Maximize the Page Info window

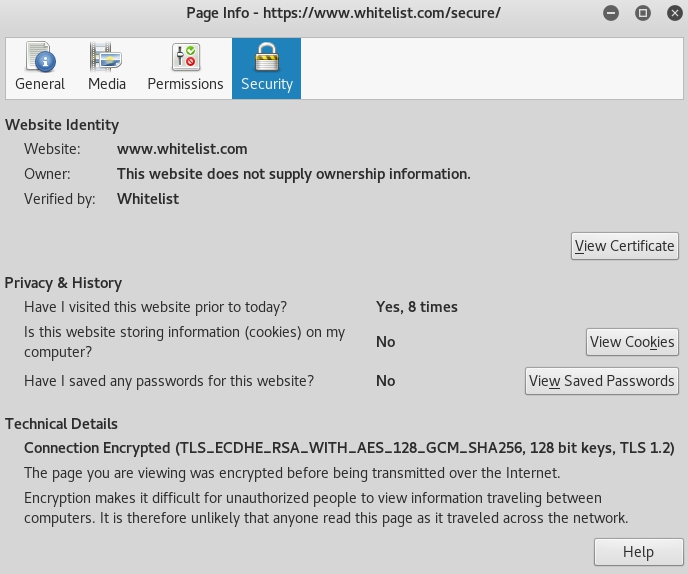tap(643, 13)
